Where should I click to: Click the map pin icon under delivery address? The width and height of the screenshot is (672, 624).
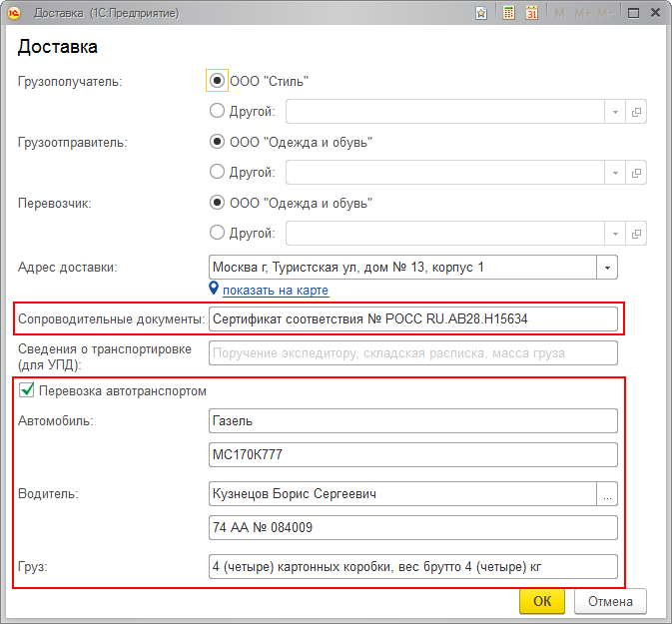pos(214,290)
